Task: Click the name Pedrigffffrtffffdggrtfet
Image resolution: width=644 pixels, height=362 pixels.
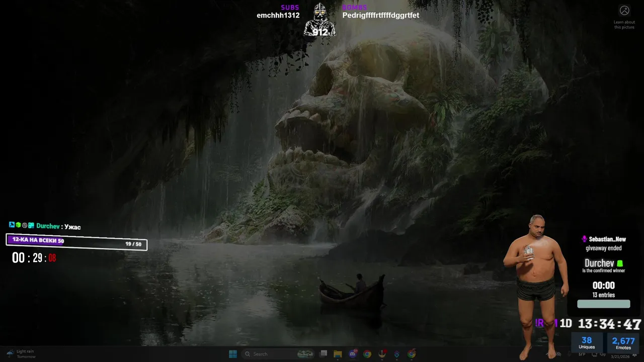Action: pos(381,16)
